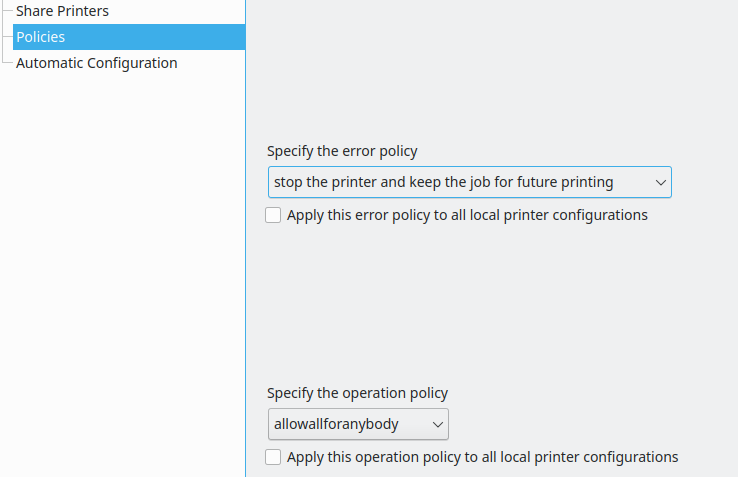Click the tree branch line beside Automatic Configuration
Viewport: 738px width, 477px height.
point(7,63)
